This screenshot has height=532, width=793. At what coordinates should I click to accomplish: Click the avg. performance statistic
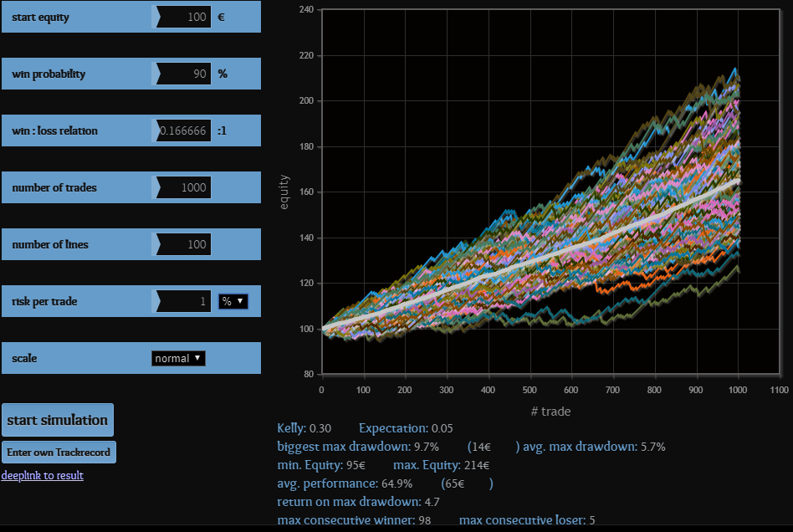[x=356, y=483]
